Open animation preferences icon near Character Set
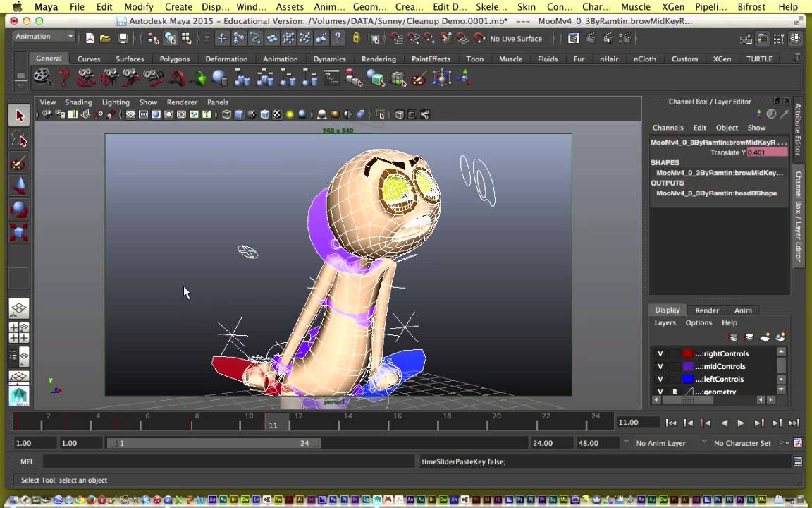The height and width of the screenshot is (508, 812). coord(798,442)
